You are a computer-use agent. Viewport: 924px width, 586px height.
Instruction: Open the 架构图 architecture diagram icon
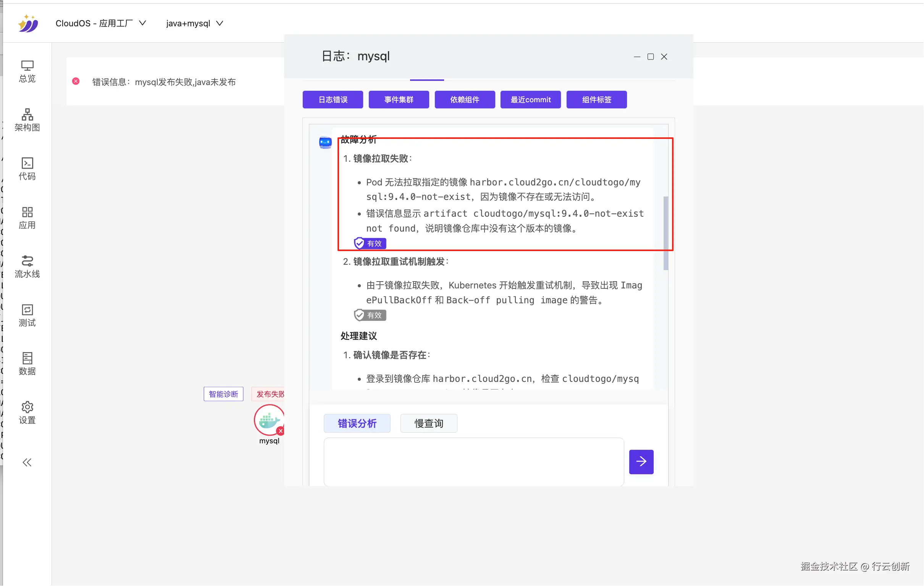27,120
